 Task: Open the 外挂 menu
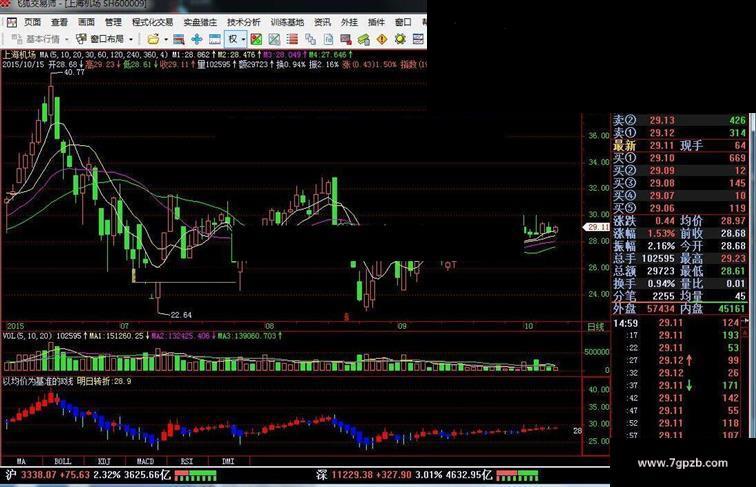(349, 22)
